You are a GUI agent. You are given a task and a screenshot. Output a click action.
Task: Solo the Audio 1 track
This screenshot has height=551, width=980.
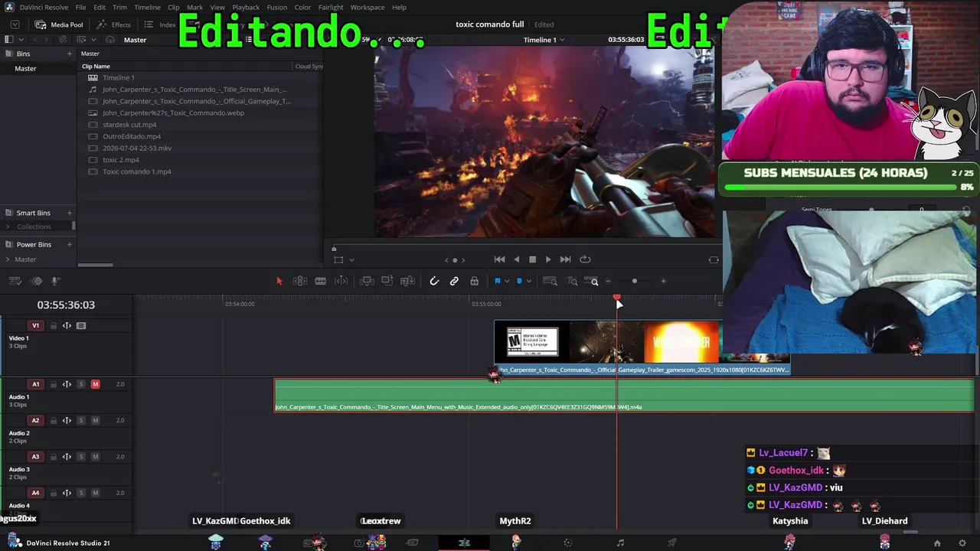[81, 384]
